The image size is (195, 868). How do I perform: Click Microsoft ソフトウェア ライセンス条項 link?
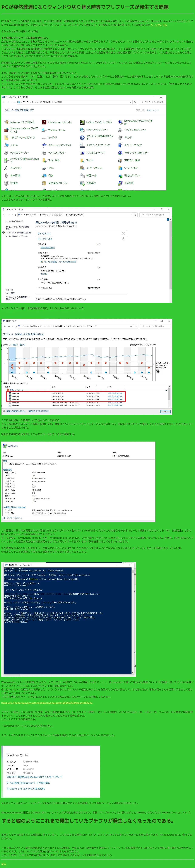pyautogui.click(x=26, y=788)
